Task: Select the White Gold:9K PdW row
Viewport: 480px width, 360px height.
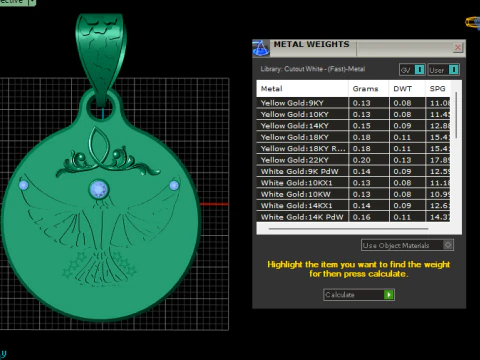Action: coord(353,171)
